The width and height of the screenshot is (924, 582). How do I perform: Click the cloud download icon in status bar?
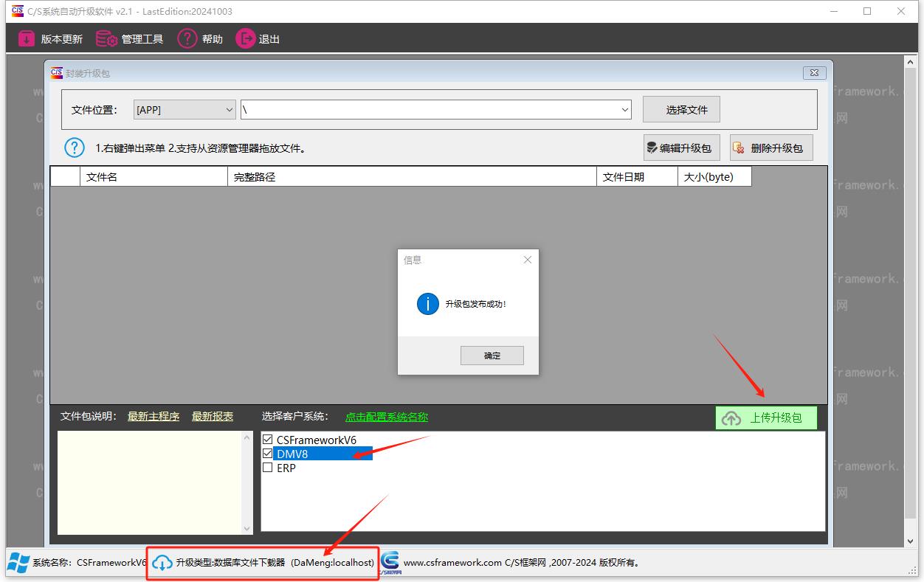coord(162,563)
